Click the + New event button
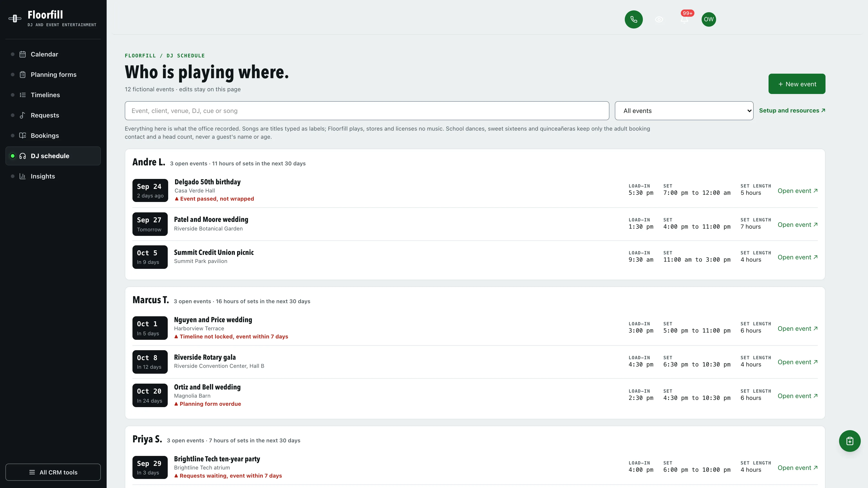This screenshot has width=868, height=488. [x=797, y=84]
